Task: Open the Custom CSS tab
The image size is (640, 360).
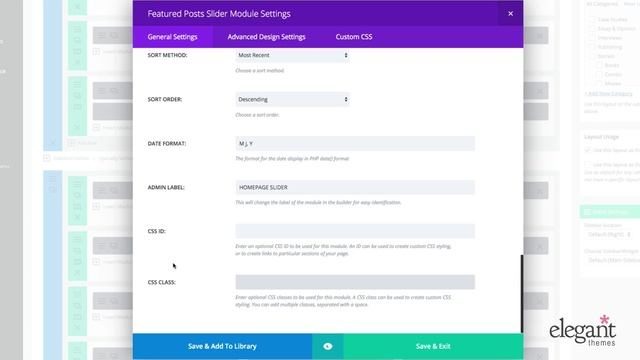Action: (x=353, y=37)
